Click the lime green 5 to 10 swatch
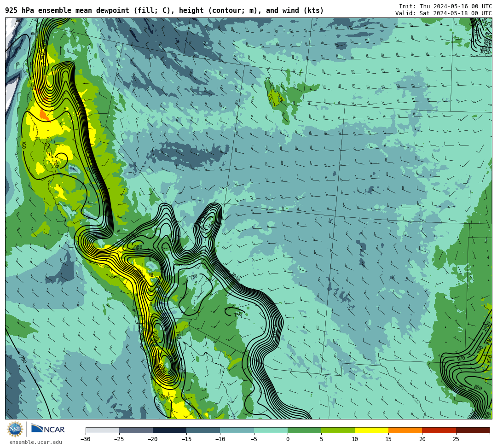 pyautogui.click(x=338, y=430)
